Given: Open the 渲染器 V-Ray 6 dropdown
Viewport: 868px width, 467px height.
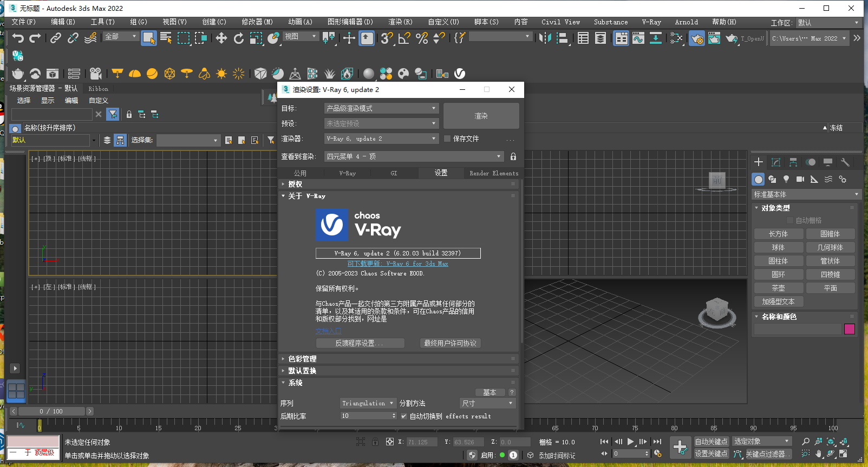Looking at the screenshot, I should (x=381, y=139).
